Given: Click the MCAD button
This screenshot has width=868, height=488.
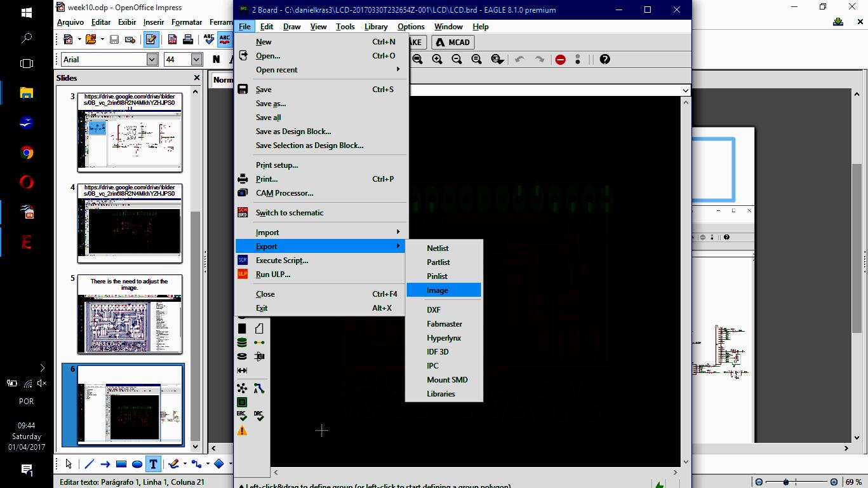Looking at the screenshot, I should (453, 43).
